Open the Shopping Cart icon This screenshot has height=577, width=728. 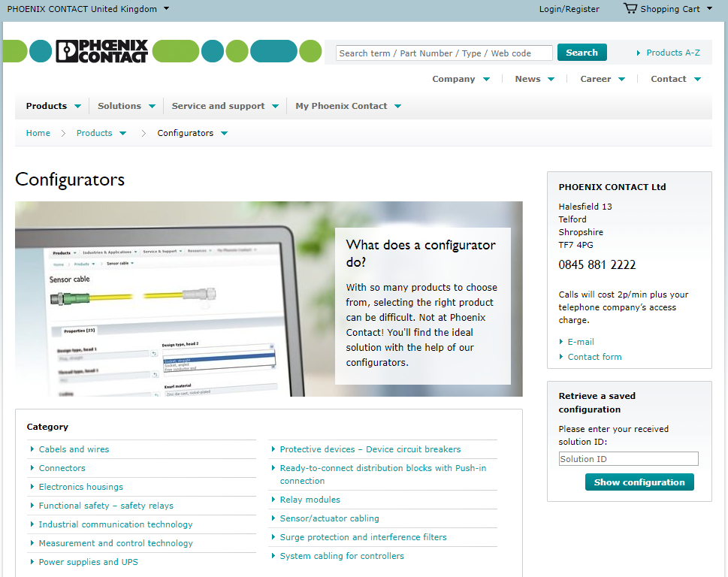(630, 9)
